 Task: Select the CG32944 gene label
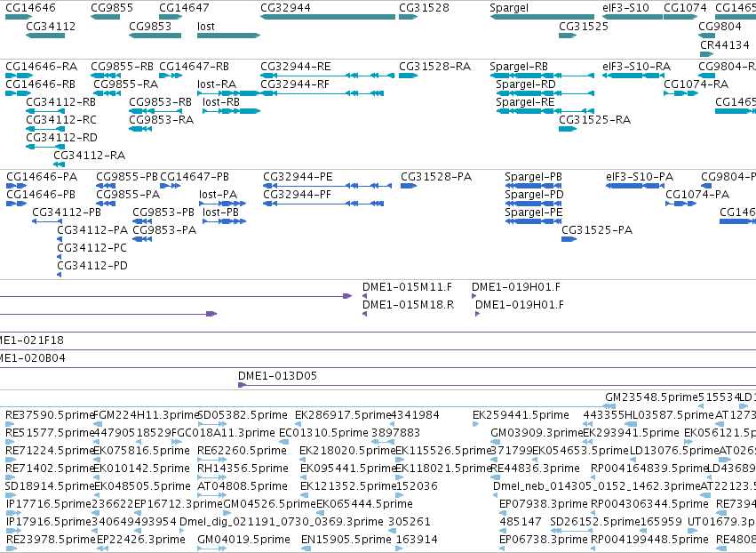click(285, 8)
